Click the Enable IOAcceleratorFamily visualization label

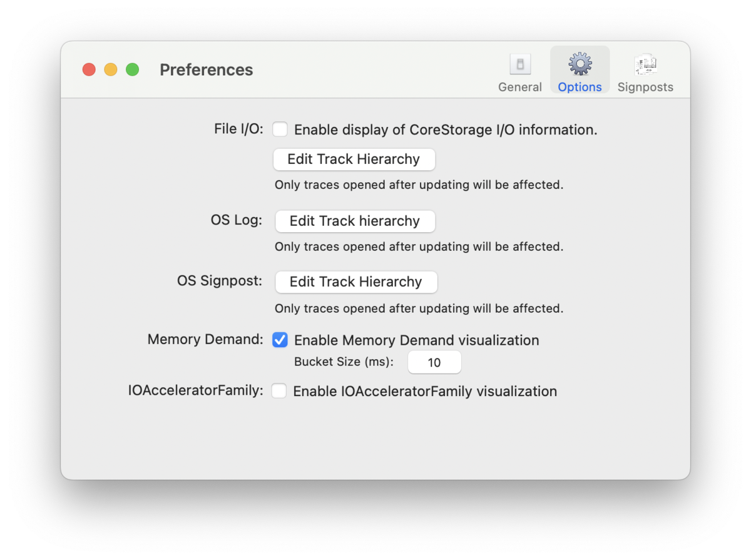tap(425, 392)
